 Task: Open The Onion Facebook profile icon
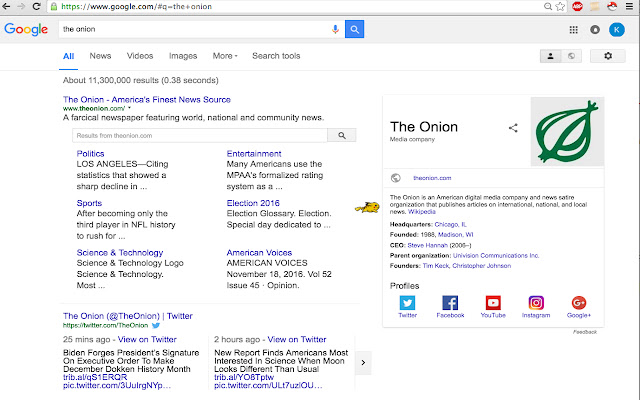450,303
